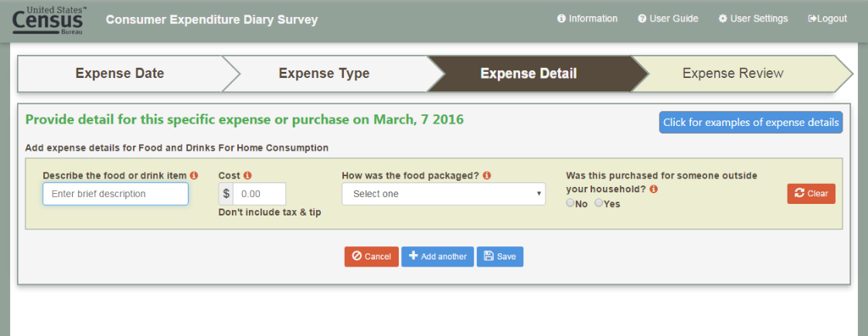868x336 pixels.
Task: Click the info icon next to Cost
Action: tap(247, 176)
